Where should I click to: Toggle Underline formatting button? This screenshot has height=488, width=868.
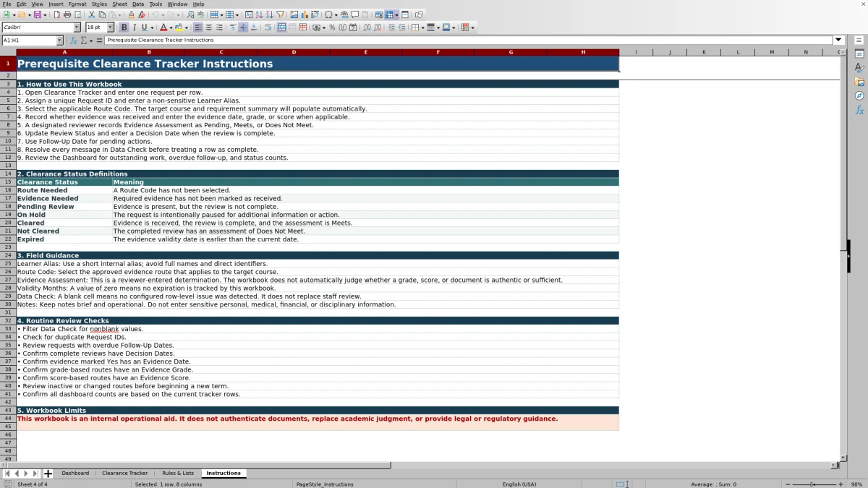click(x=144, y=27)
